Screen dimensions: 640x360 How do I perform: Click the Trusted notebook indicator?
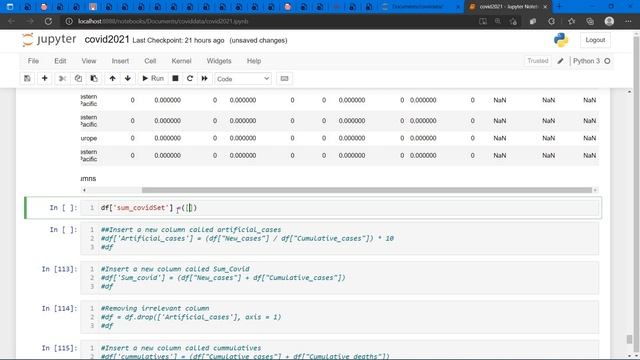coord(538,61)
